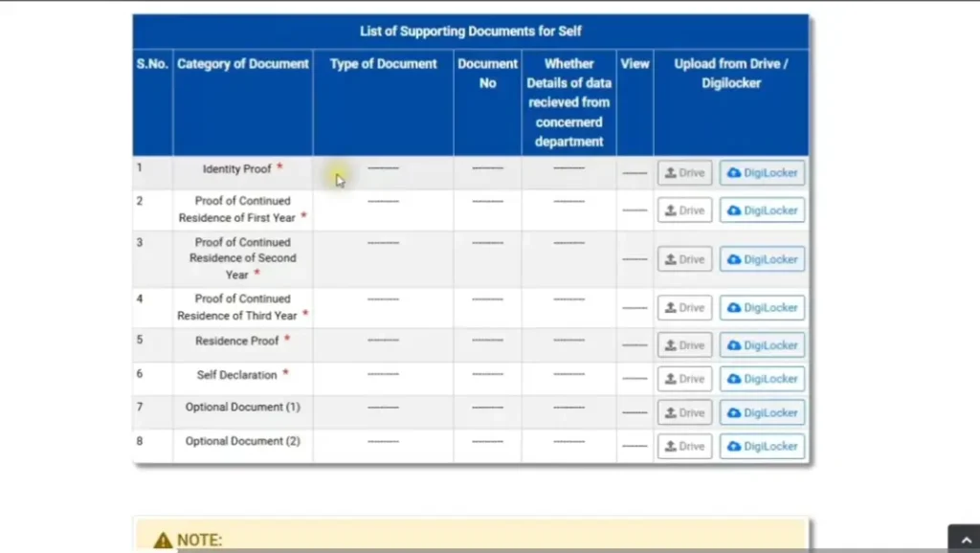Click 'Proof of Continued Residence of Third Year'
The image size is (980, 553).
(237, 307)
